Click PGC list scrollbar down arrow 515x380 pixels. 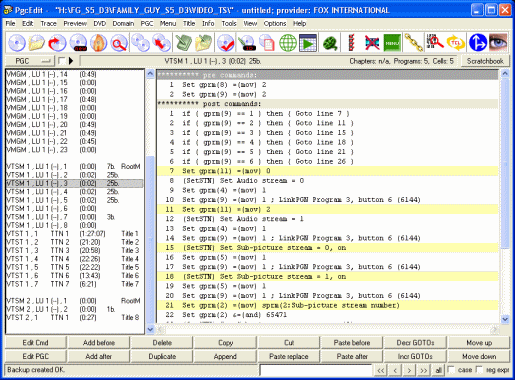(150, 329)
